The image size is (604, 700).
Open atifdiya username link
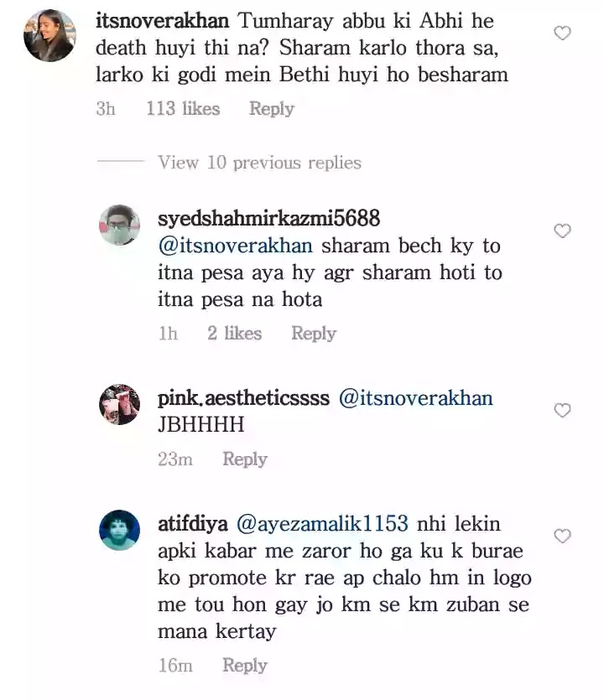[x=193, y=523]
